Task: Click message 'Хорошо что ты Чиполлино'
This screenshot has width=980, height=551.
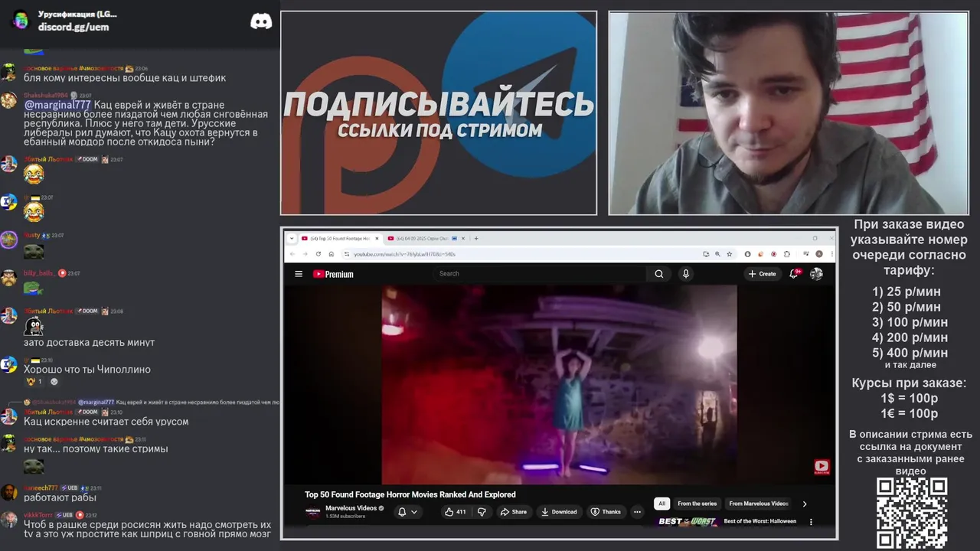Action: [87, 370]
